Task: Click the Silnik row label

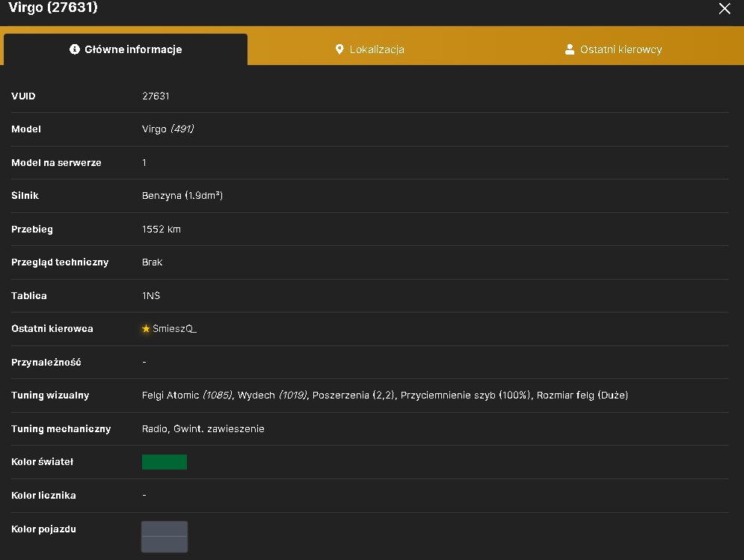Action: [x=25, y=196]
